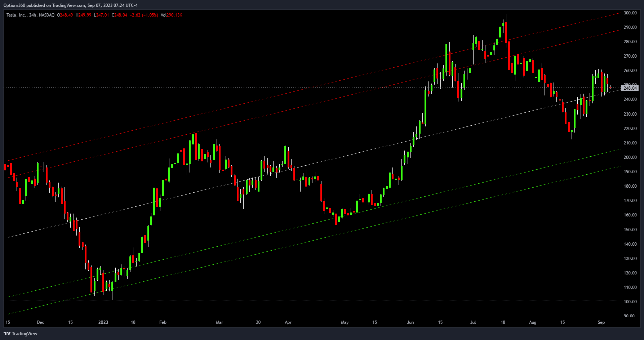Click the May label on time axis
644x340 pixels.
[345, 322]
